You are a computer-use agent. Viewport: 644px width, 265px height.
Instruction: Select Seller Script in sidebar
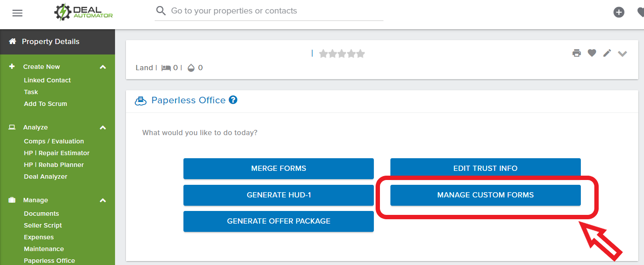43,225
